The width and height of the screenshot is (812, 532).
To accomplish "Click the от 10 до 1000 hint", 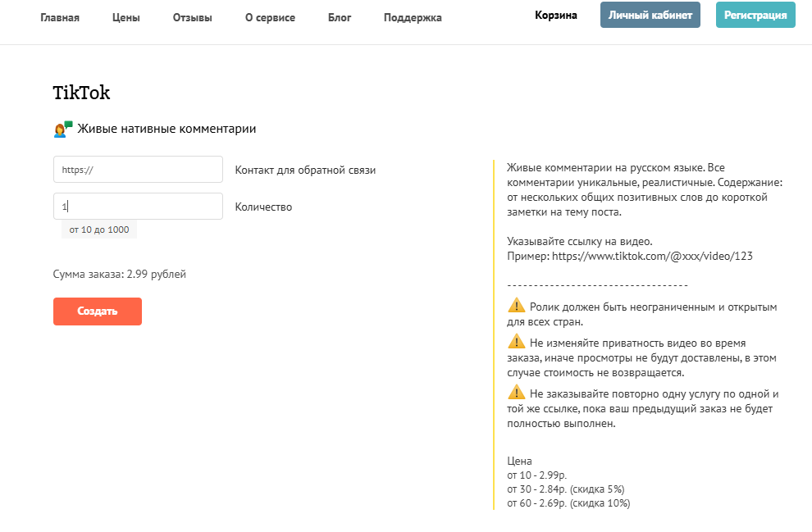I will [x=99, y=230].
